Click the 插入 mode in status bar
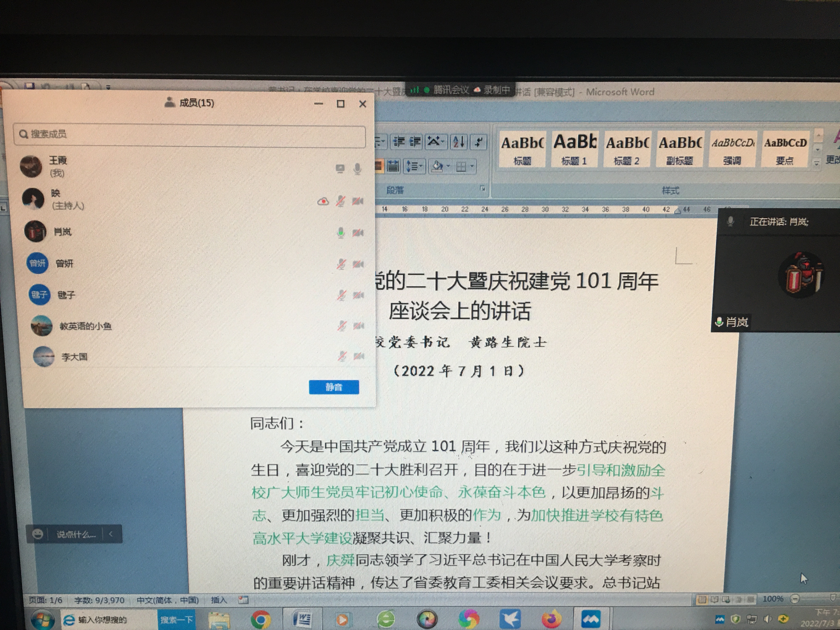The height and width of the screenshot is (630, 840). coord(219,600)
